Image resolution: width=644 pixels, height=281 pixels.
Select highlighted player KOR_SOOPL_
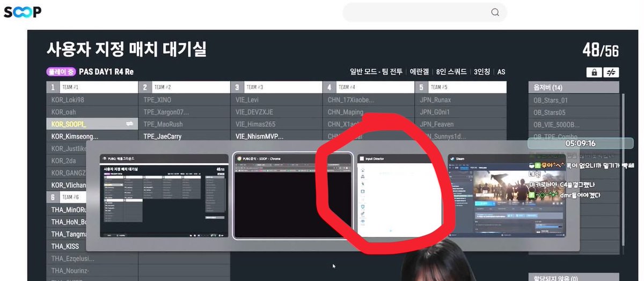click(x=92, y=124)
